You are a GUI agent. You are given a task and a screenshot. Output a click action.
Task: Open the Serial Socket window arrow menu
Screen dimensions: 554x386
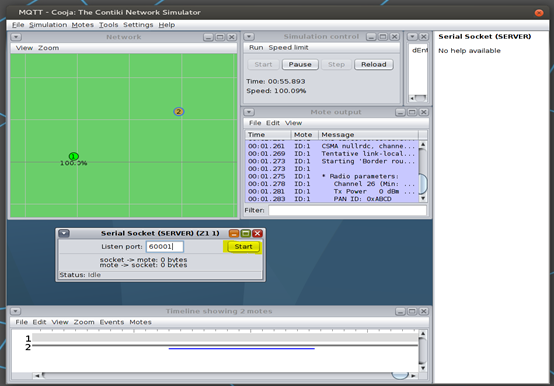point(64,233)
